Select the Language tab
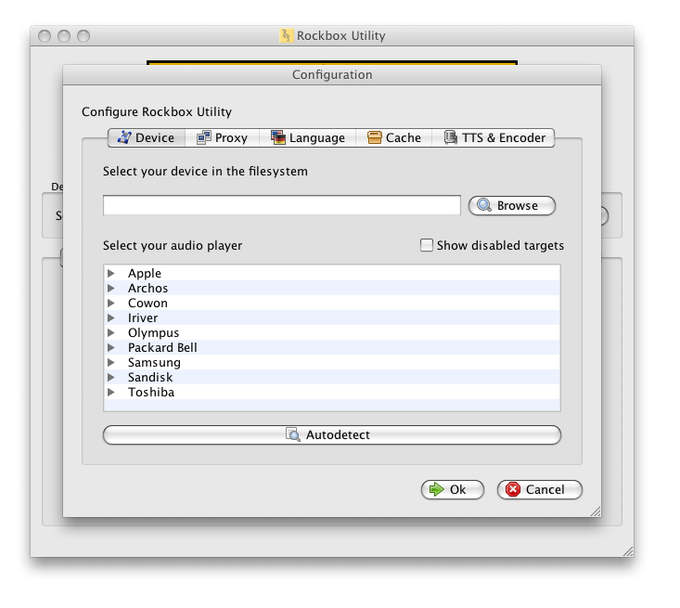The width and height of the screenshot is (680, 608). point(308,138)
